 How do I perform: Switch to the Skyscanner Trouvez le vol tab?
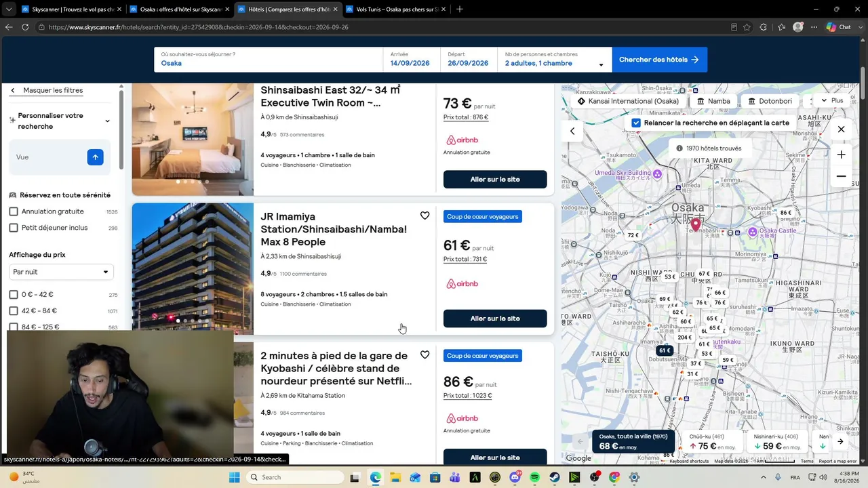coord(71,9)
